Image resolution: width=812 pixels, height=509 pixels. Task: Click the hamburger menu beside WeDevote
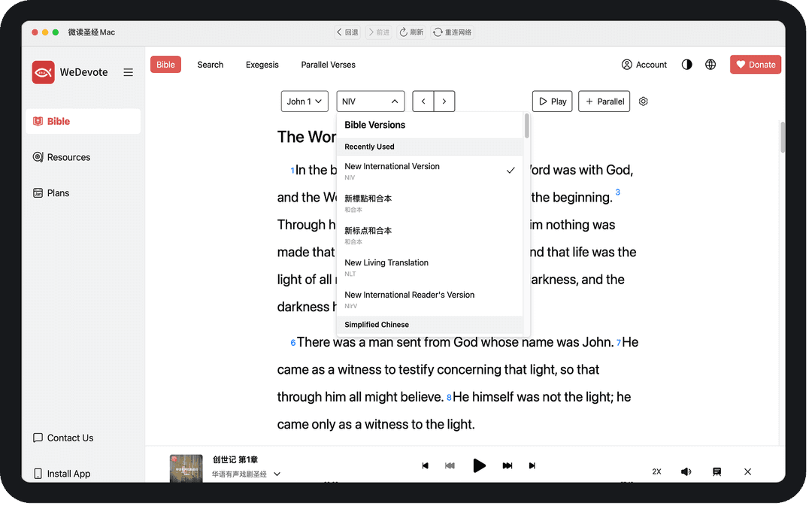[x=128, y=72]
